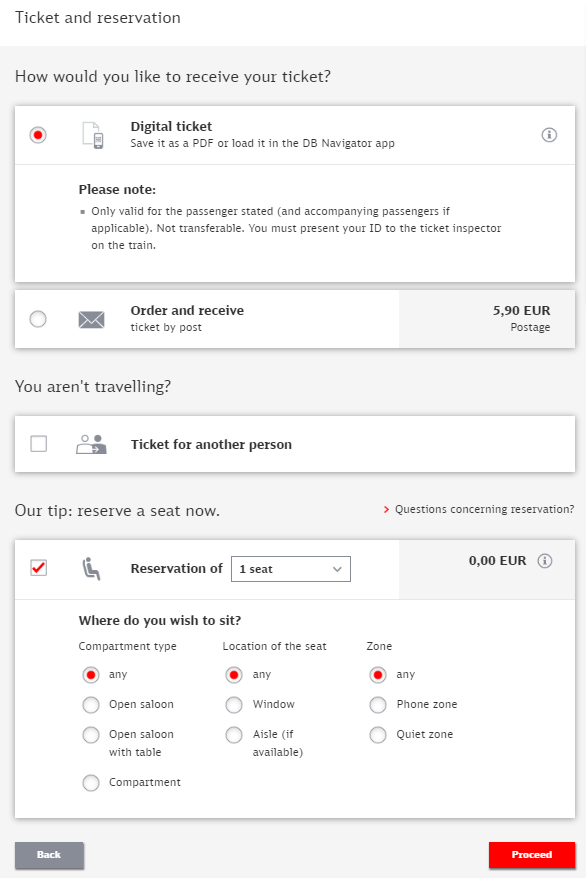This screenshot has width=586, height=878.
Task: Click the Where do you wish to sit heading
Action: point(160,620)
